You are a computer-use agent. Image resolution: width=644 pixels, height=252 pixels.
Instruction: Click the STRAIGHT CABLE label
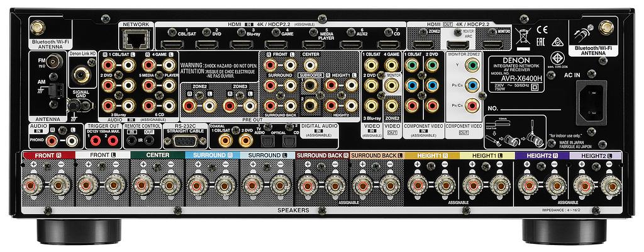click(x=184, y=131)
